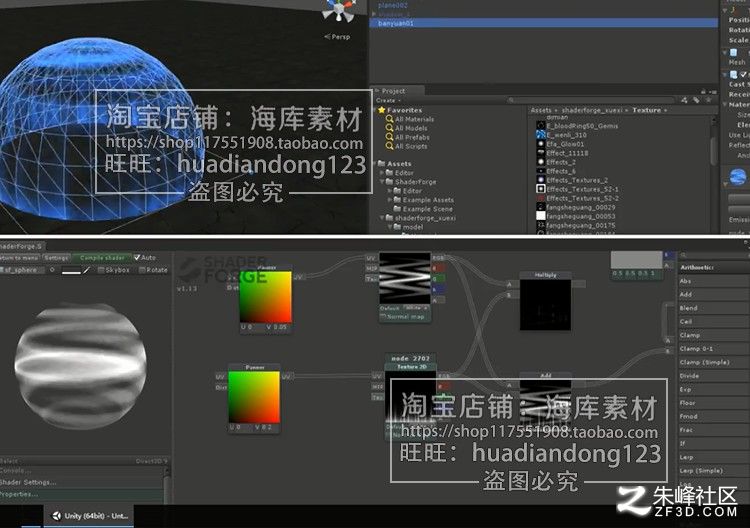Select the Abs node entry

click(714, 281)
